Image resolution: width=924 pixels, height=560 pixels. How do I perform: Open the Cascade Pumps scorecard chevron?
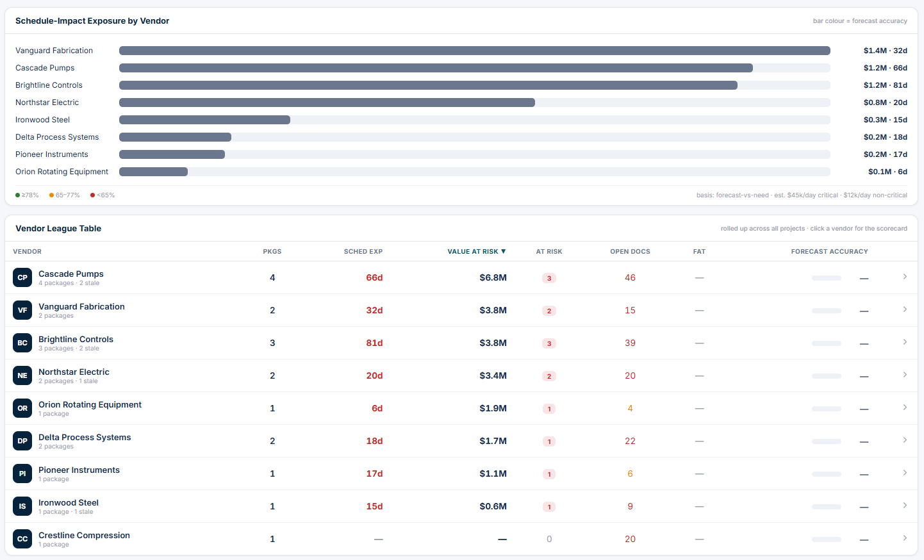905,277
